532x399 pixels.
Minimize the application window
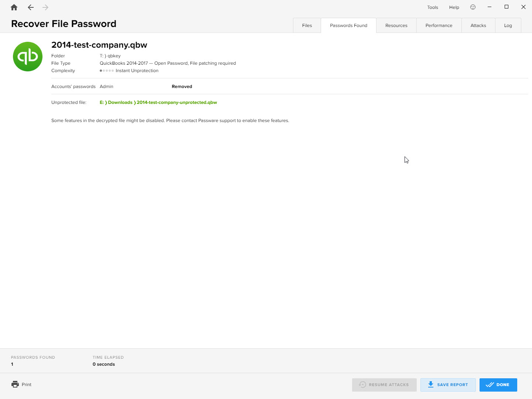tap(490, 7)
